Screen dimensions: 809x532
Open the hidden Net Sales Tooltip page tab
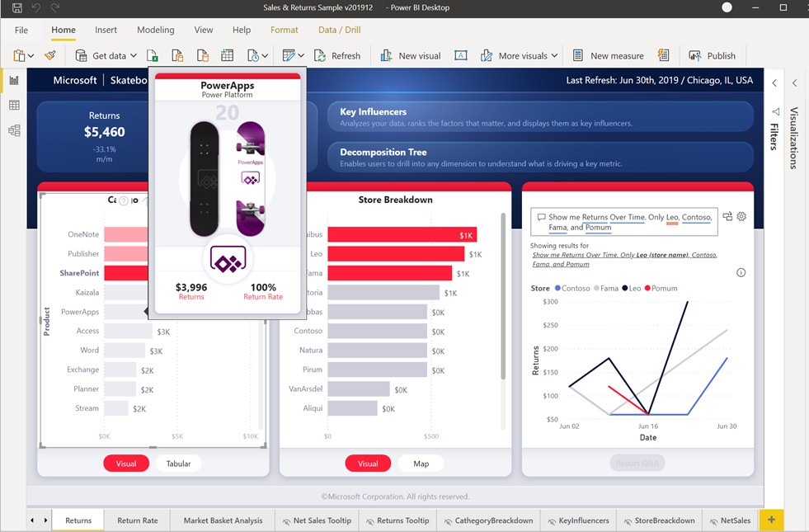click(x=317, y=520)
